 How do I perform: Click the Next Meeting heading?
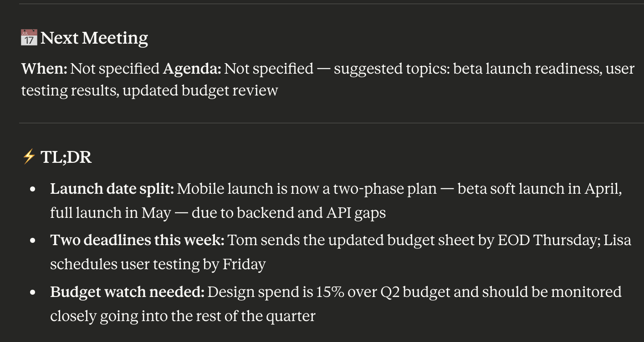(x=94, y=38)
